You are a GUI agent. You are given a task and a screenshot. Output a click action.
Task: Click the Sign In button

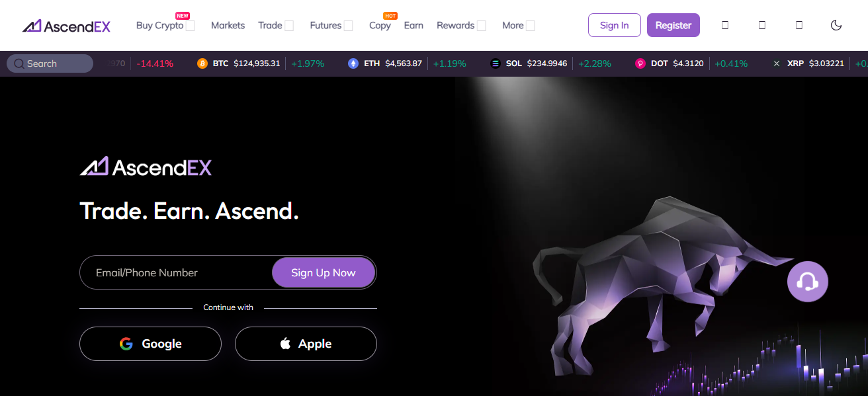(615, 25)
